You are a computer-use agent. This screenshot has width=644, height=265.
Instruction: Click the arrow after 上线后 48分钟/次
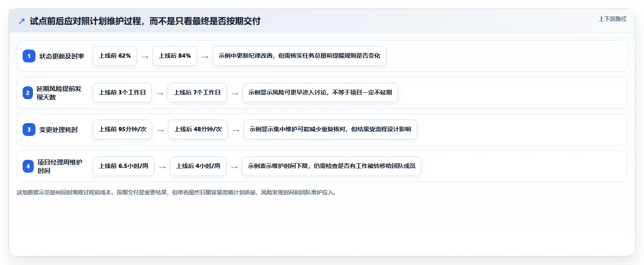pyautogui.click(x=236, y=130)
